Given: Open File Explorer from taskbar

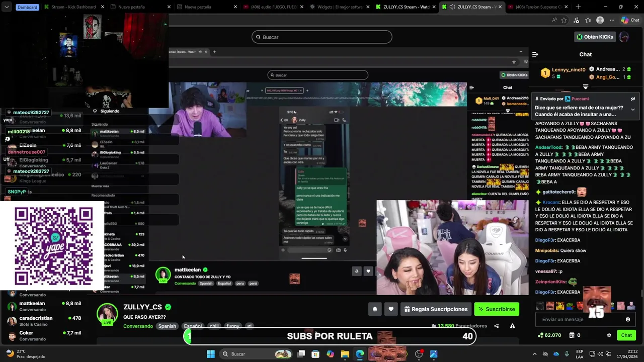Looking at the screenshot, I should pyautogui.click(x=345, y=354).
